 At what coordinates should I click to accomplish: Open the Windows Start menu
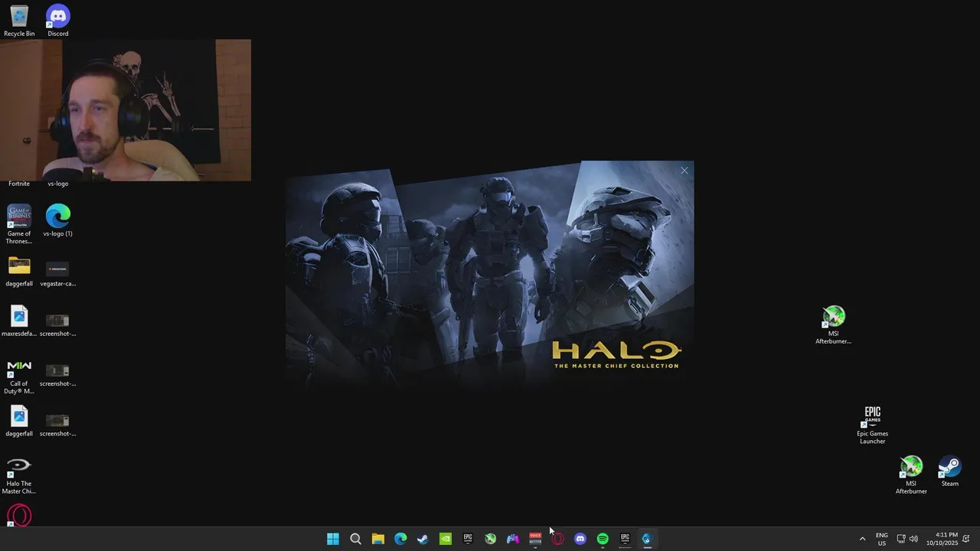tap(333, 539)
